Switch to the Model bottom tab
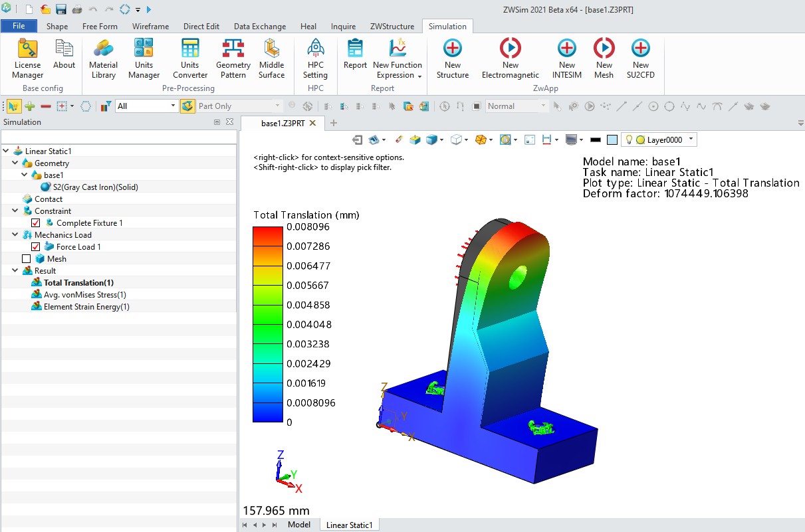The width and height of the screenshot is (805, 532). tap(299, 525)
